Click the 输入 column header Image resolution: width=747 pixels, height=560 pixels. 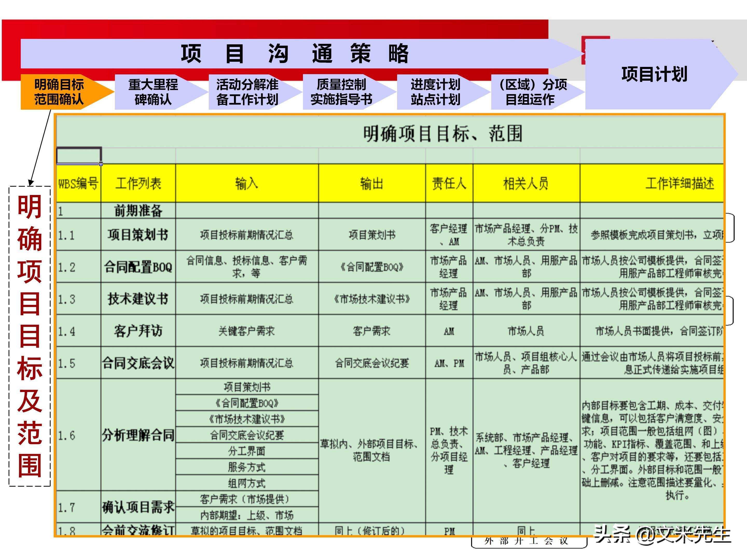click(x=247, y=183)
